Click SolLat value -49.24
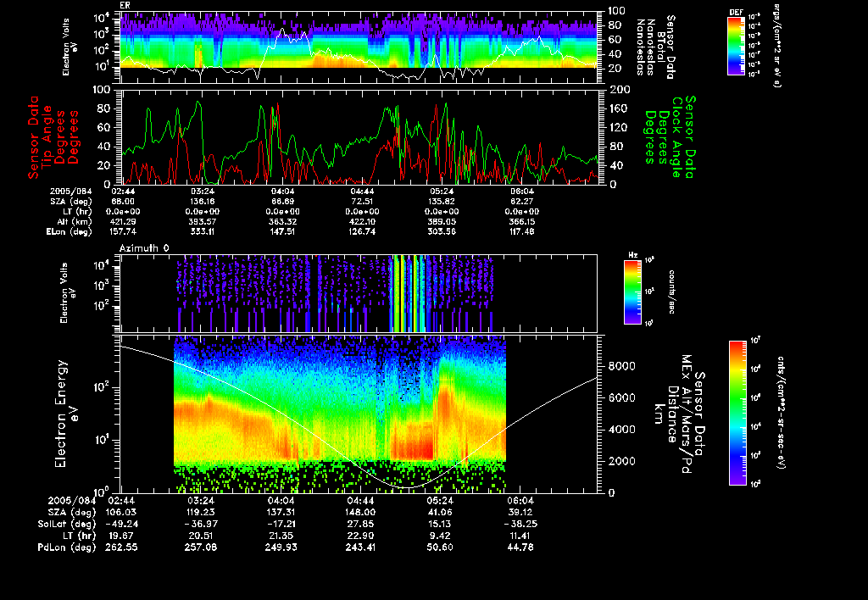This screenshot has height=600, width=868. (x=120, y=525)
